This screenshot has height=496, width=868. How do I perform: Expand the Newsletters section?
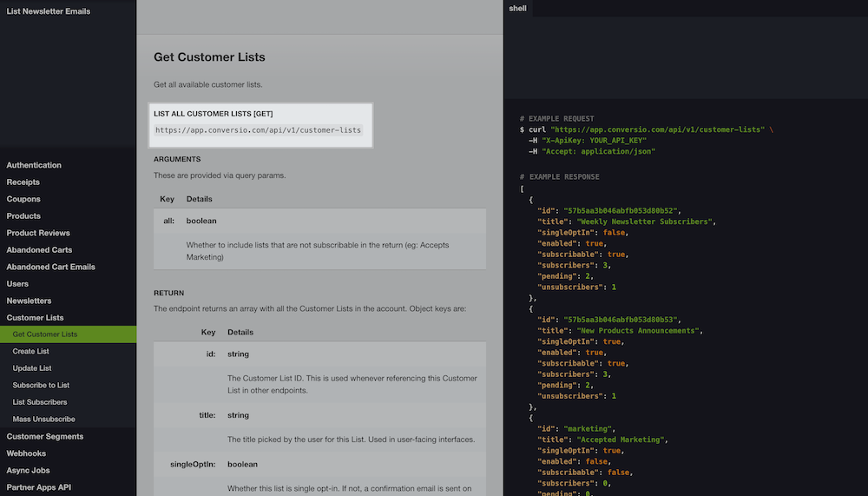click(29, 301)
